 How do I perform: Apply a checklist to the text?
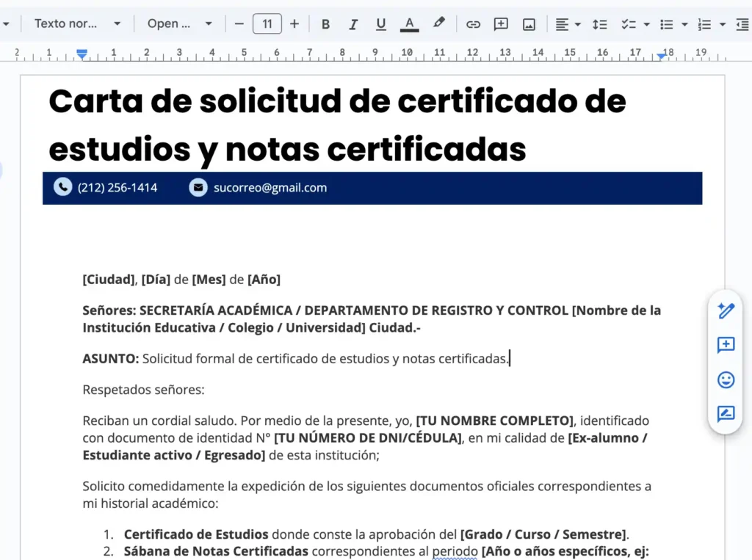(x=630, y=23)
